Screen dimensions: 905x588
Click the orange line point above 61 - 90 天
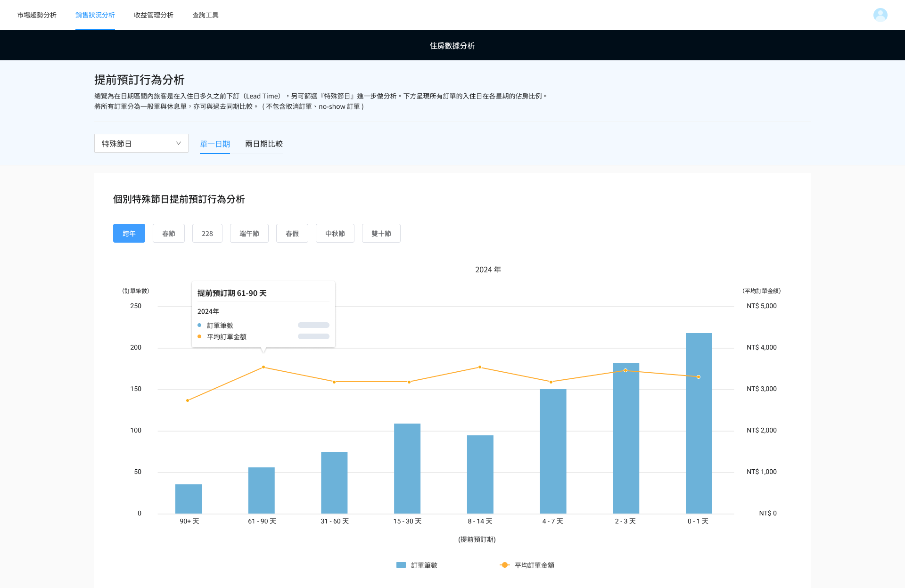263,367
